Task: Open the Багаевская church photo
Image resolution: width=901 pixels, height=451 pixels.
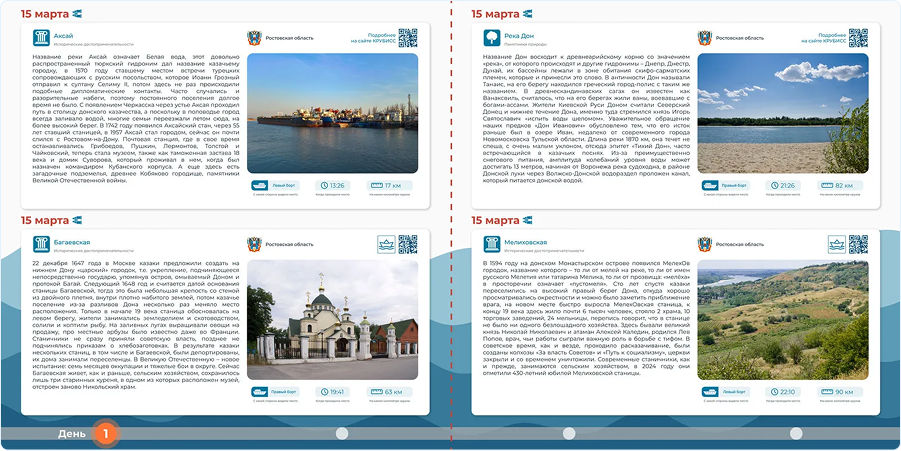Action: point(333,320)
